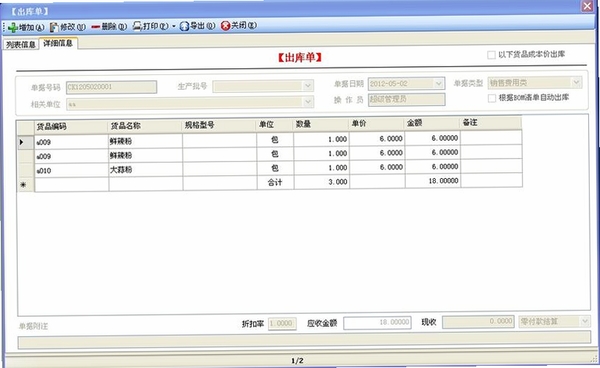Screen dimensions: 600x368
Task: Click the 备注 column header
Action: [x=491, y=123]
